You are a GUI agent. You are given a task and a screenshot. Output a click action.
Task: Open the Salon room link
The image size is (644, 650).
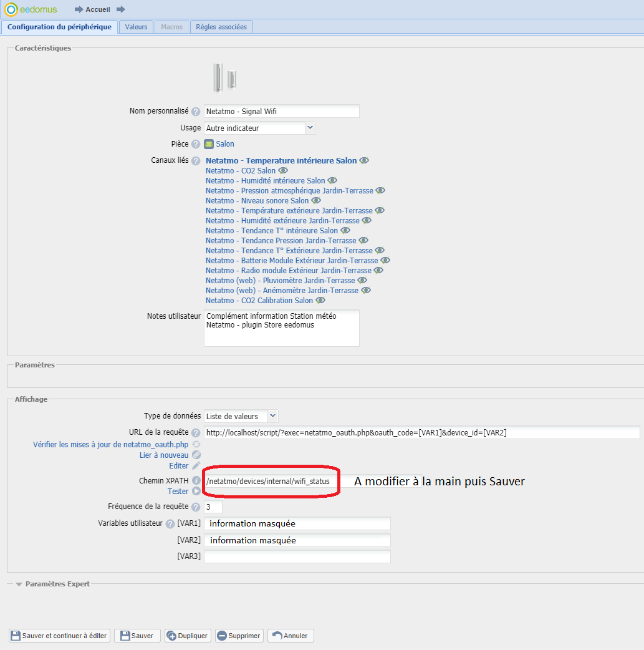[x=225, y=144]
